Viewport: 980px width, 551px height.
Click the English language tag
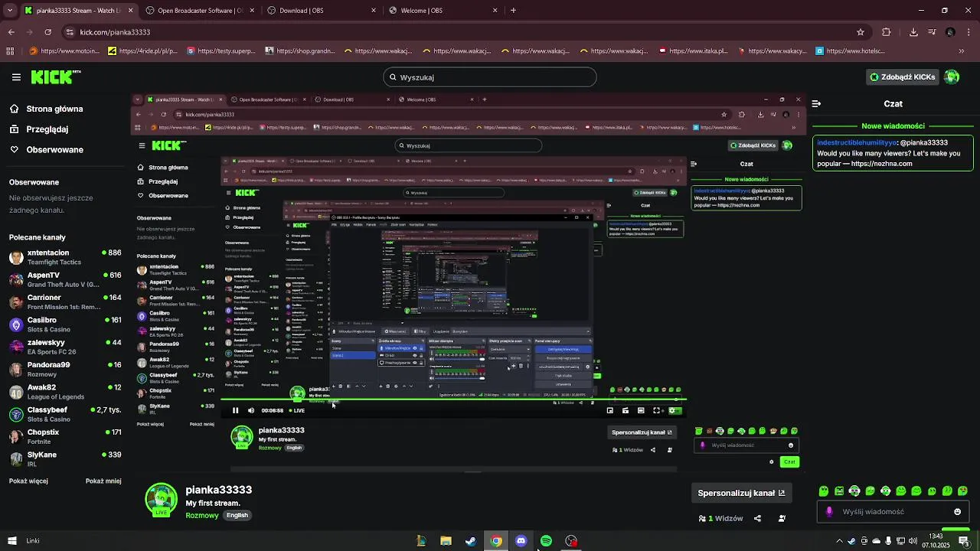[x=237, y=515]
